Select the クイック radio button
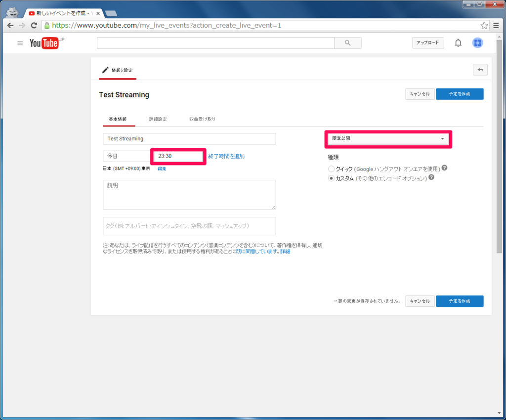This screenshot has height=420, width=506. tap(331, 168)
